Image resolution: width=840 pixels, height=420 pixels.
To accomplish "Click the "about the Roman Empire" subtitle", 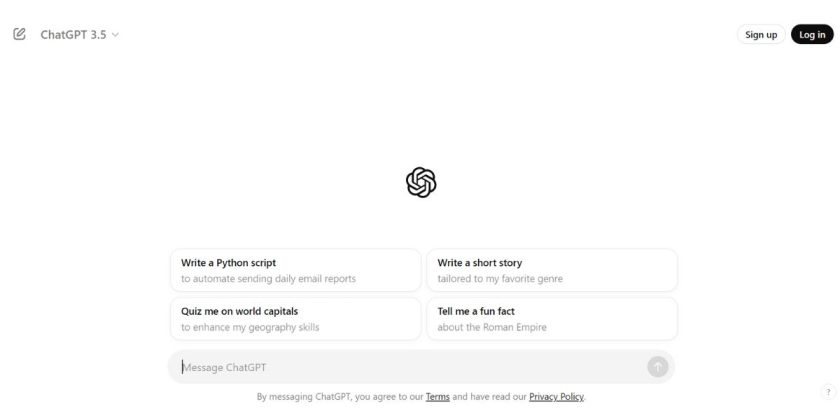I will (492, 327).
